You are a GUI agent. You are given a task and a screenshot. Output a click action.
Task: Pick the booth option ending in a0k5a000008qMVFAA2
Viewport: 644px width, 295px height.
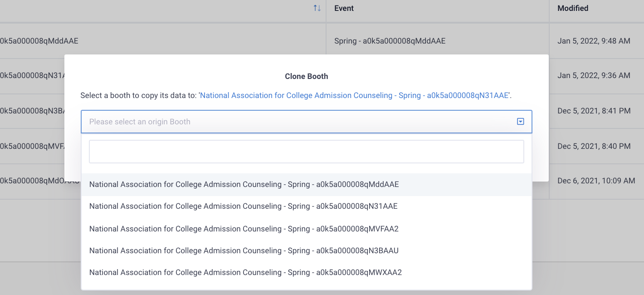coord(244,229)
